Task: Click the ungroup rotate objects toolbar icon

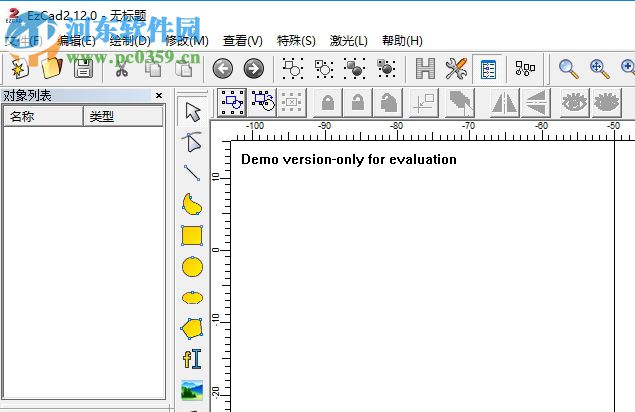Action: (x=262, y=102)
